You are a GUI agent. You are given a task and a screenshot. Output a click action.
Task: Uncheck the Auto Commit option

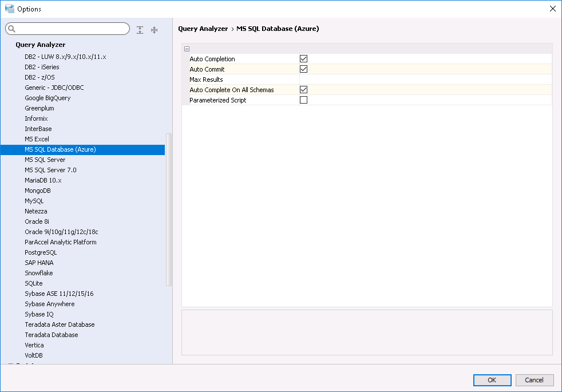click(x=304, y=69)
